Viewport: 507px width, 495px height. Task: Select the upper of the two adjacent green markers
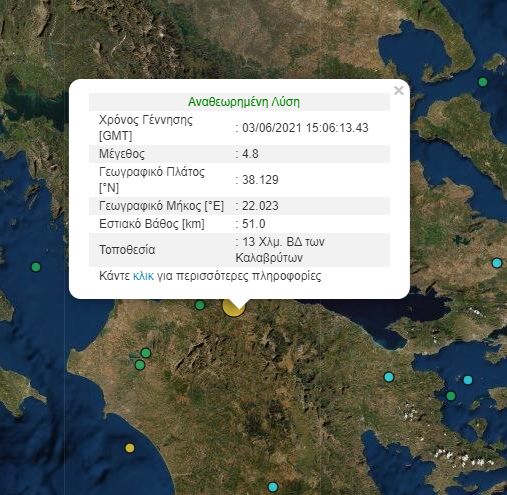pyautogui.click(x=146, y=353)
